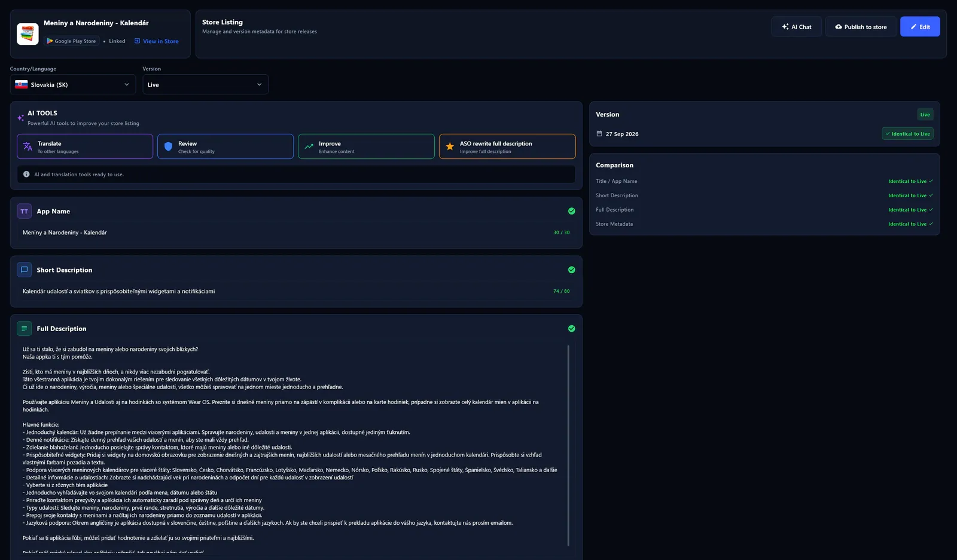This screenshot has height=560, width=957.
Task: Click App Name green check status icon
Action: pos(571,211)
